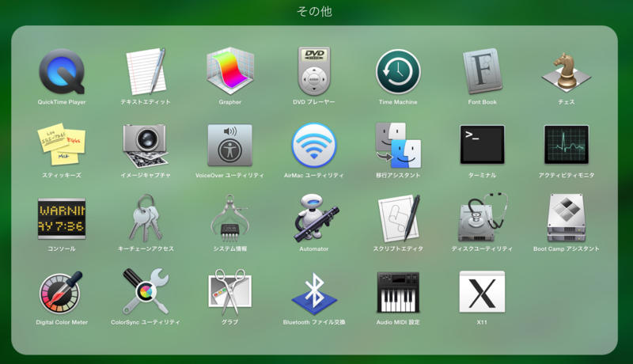Launch システム情報
Screen dimensions: 633x364
[230, 218]
